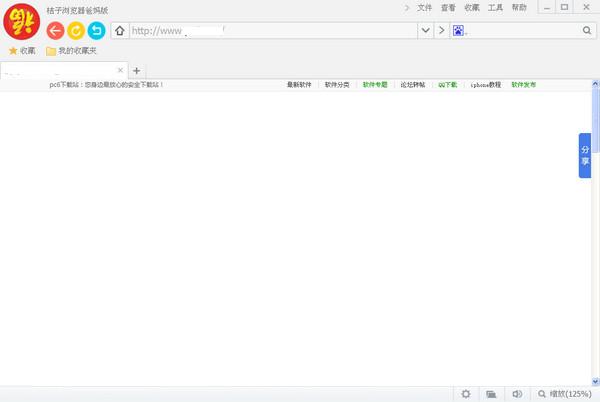Click the window icon in status bar
The width and height of the screenshot is (600, 402).
point(491,394)
